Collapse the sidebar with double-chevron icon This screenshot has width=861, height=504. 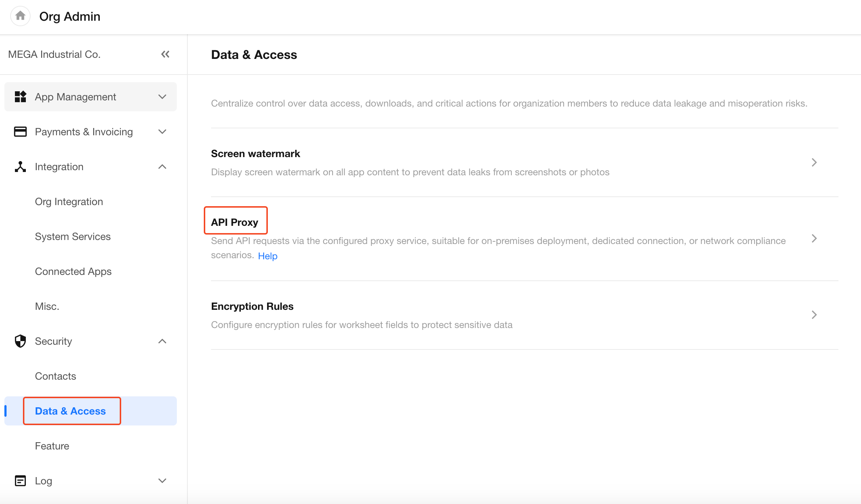tap(165, 54)
